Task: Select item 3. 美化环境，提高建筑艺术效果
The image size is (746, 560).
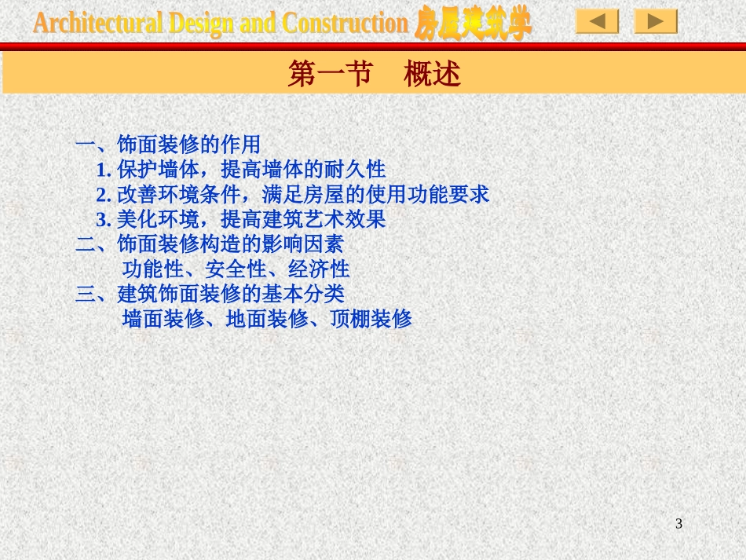Action: click(241, 219)
